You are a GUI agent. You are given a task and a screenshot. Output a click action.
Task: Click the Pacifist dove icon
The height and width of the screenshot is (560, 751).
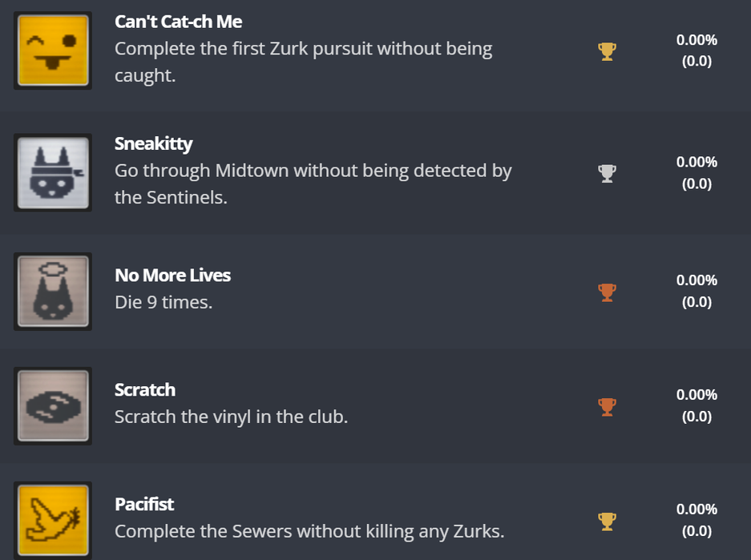click(x=53, y=520)
